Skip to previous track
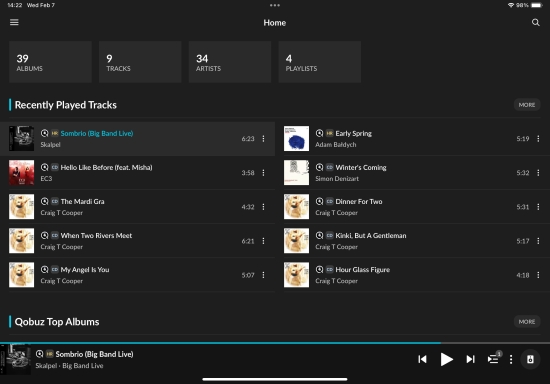 click(422, 359)
